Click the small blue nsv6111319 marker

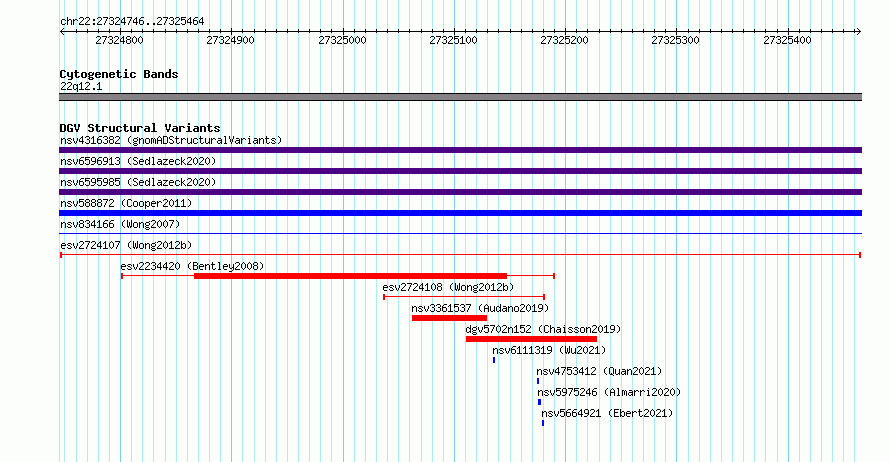[494, 360]
